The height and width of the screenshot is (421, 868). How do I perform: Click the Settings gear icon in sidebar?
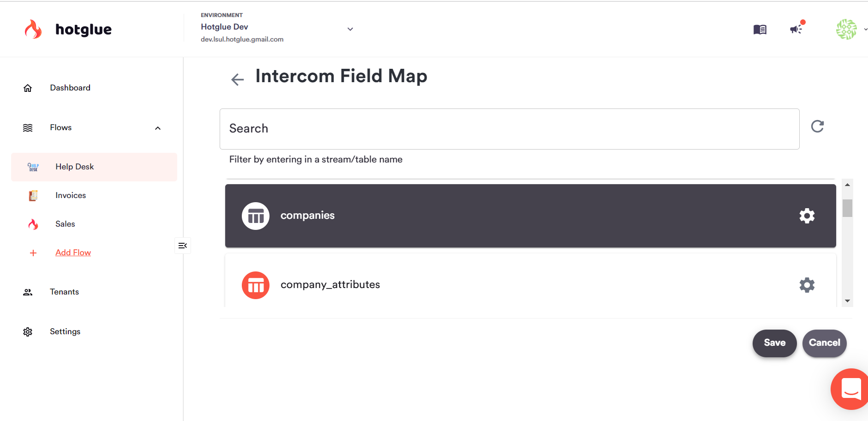coord(28,332)
